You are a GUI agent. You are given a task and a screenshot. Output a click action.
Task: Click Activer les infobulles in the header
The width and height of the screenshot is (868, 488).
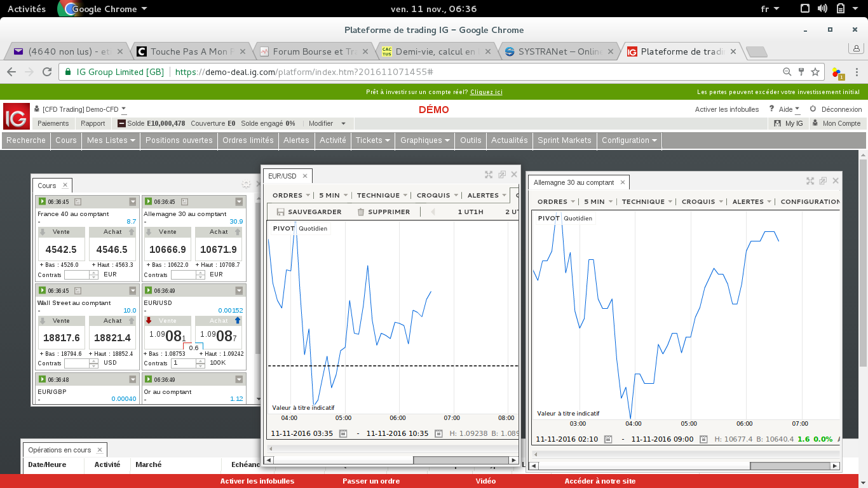(727, 109)
